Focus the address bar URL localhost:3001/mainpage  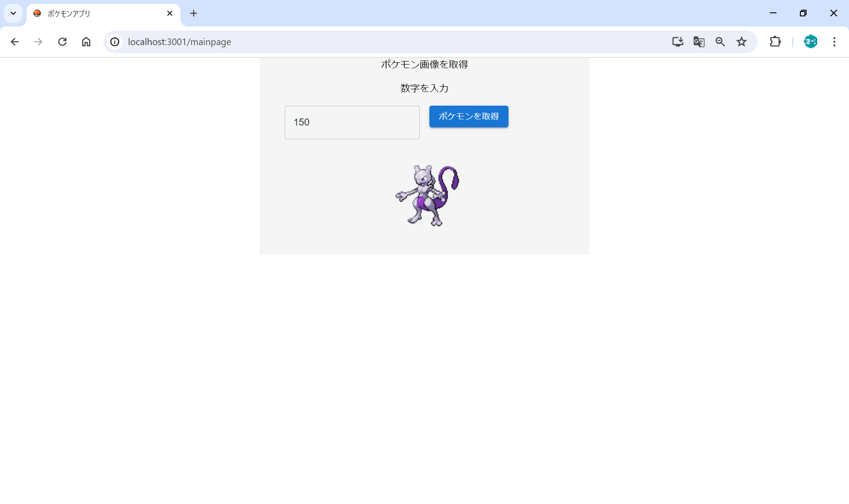tap(180, 42)
